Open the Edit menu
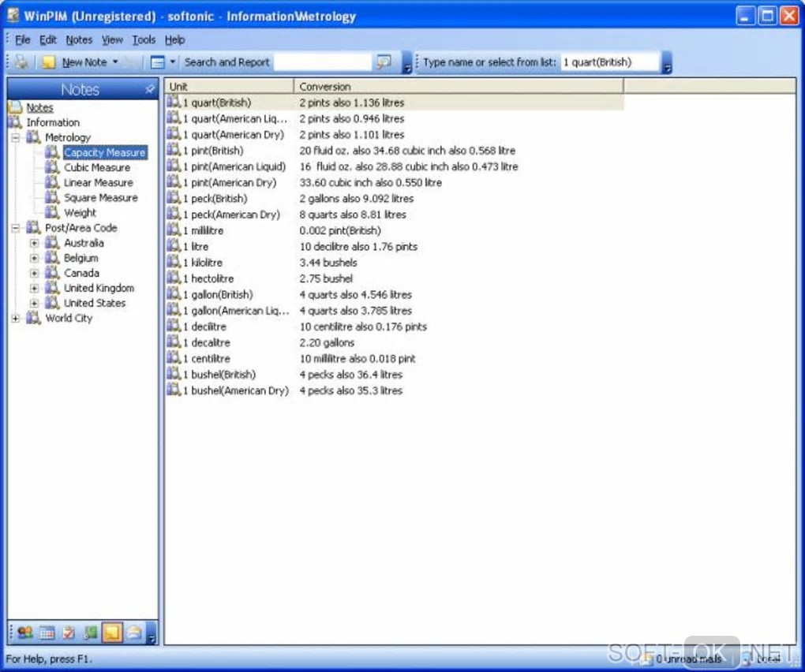The width and height of the screenshot is (805, 672). click(x=47, y=39)
